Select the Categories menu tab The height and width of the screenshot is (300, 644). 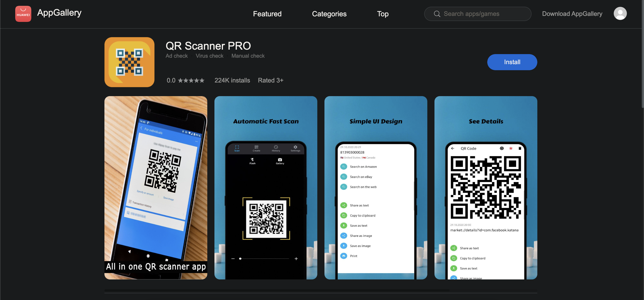(329, 13)
